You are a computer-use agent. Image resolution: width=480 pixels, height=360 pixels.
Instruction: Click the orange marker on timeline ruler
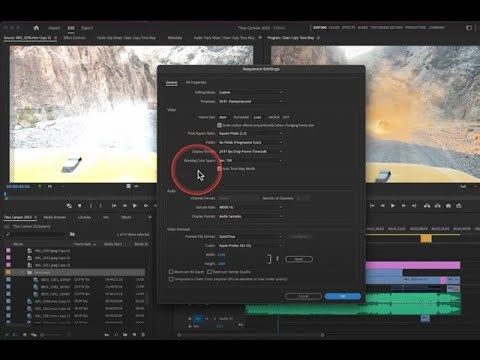[x=426, y=238]
